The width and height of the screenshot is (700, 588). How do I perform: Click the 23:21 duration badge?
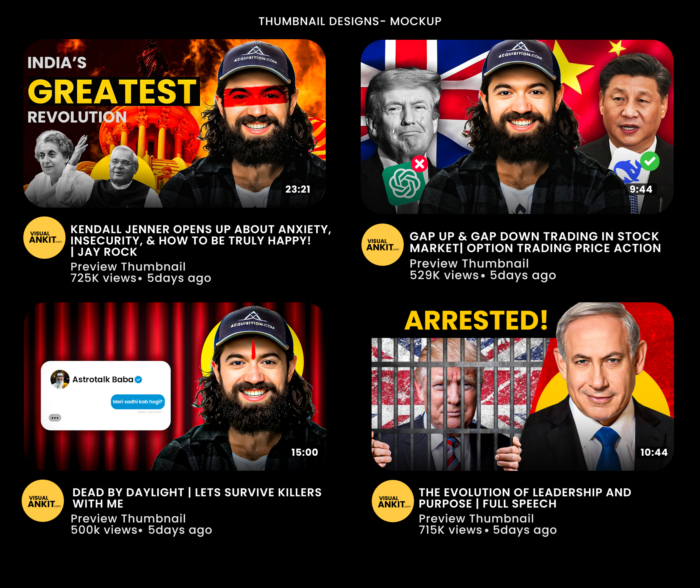coord(298,189)
